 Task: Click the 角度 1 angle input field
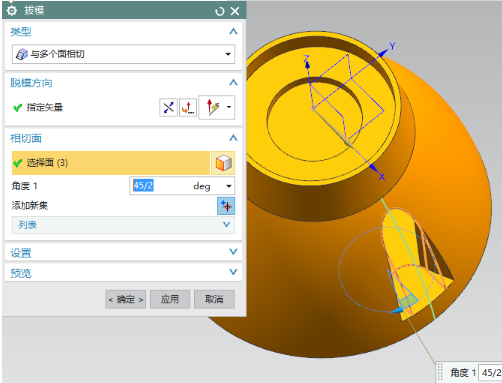pos(161,186)
